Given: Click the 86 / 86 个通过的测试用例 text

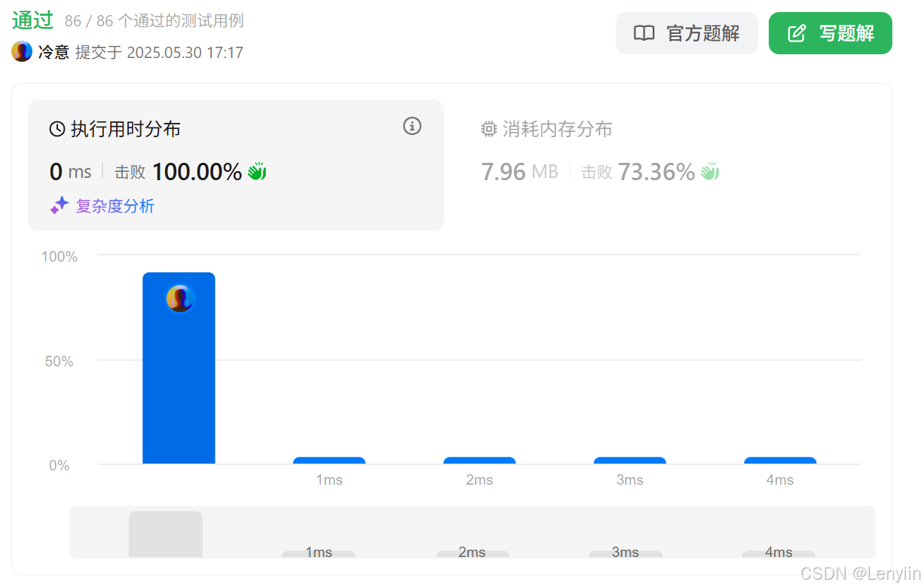Looking at the screenshot, I should (155, 21).
